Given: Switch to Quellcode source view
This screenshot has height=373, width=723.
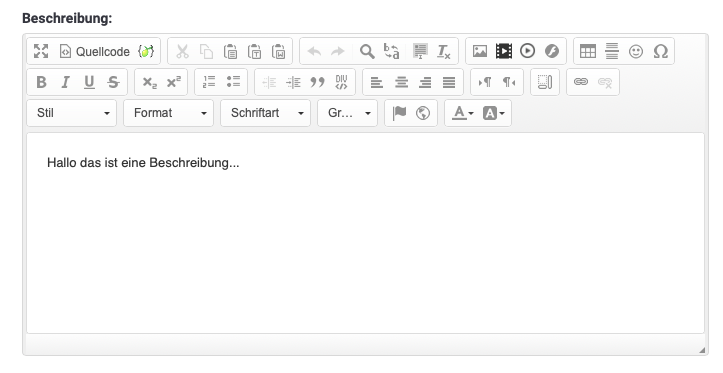Looking at the screenshot, I should pos(94,51).
